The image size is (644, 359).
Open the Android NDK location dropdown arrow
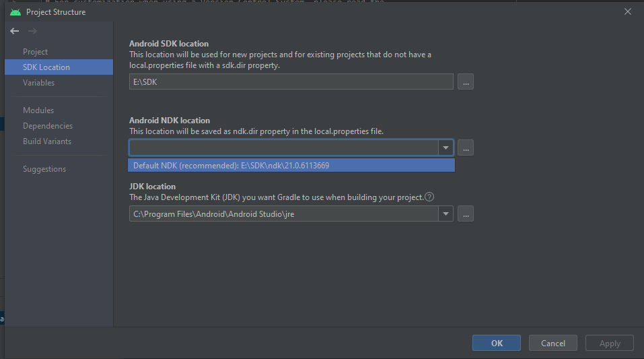[445, 148]
